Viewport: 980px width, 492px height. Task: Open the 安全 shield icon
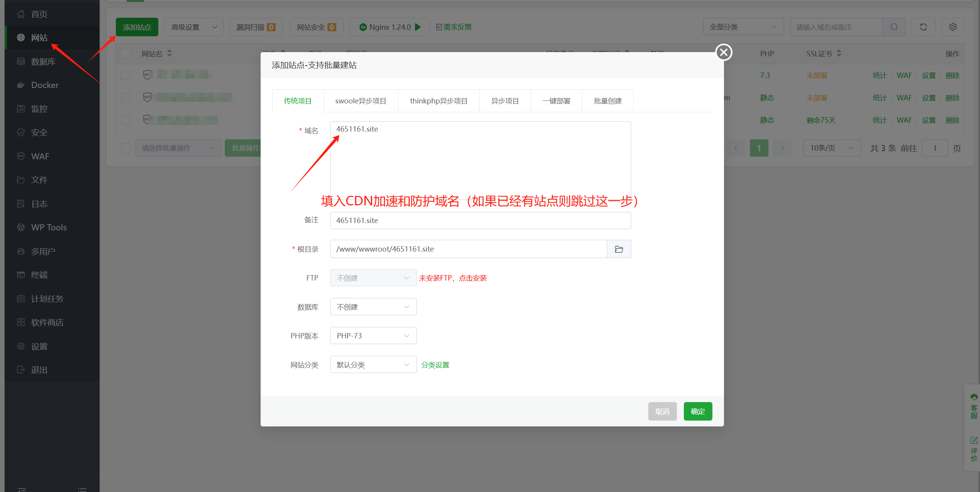tap(21, 133)
